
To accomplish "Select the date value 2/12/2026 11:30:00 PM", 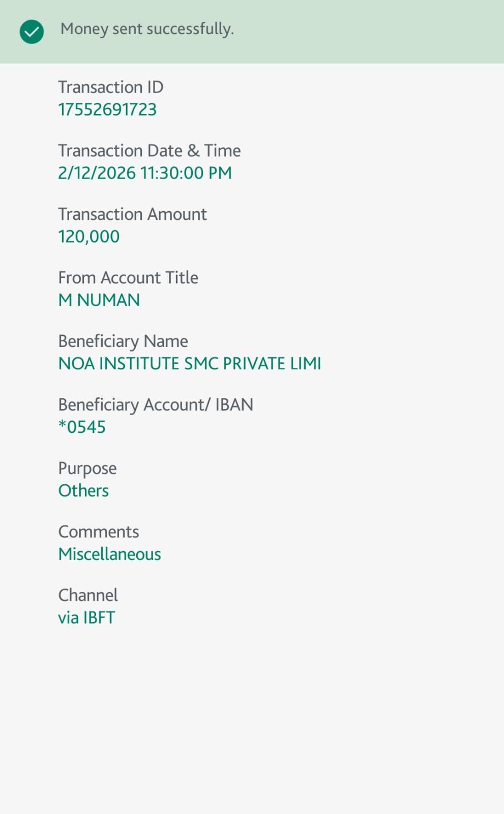I will point(144,173).
